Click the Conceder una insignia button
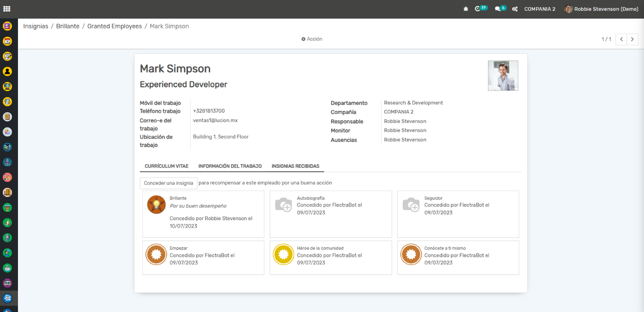The width and height of the screenshot is (644, 312). (168, 183)
